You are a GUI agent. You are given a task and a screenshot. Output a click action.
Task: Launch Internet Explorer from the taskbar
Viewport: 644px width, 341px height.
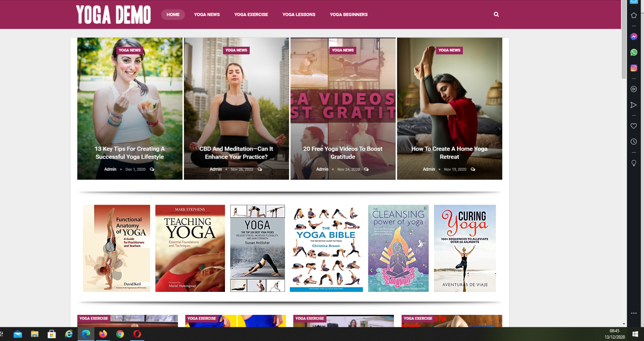69,334
